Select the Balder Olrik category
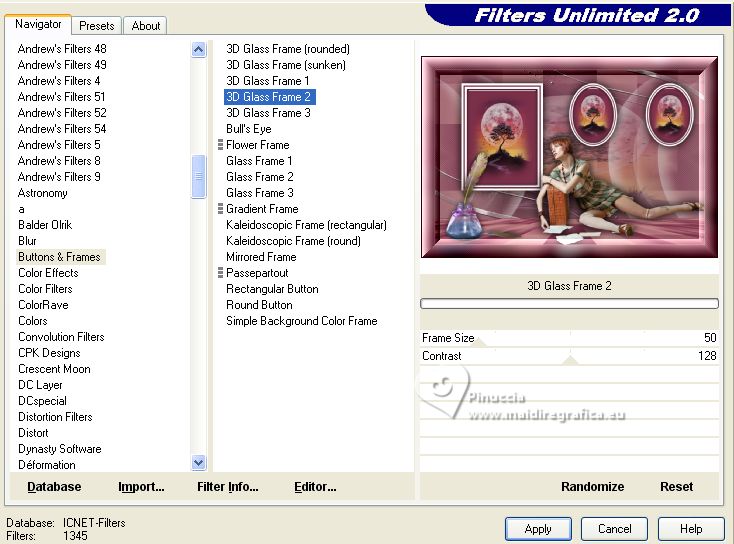734x544 pixels. (45, 225)
